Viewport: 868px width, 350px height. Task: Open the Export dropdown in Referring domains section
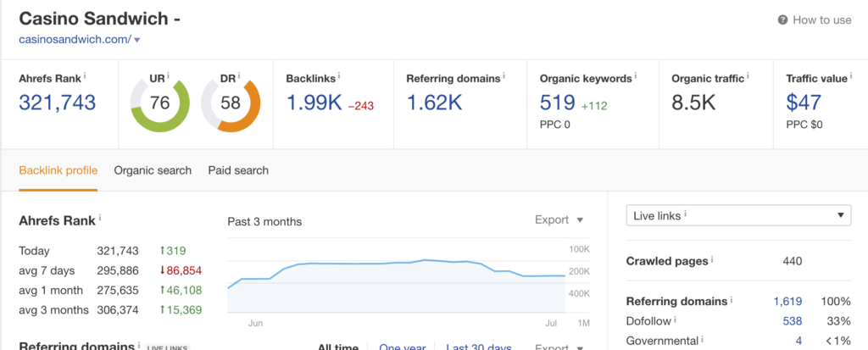tap(559, 347)
